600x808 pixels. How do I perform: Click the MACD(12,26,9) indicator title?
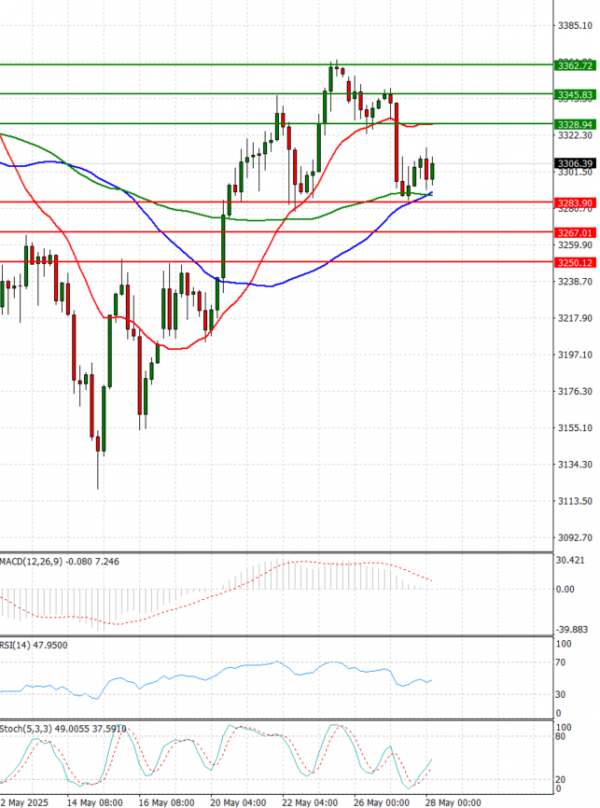[59, 562]
